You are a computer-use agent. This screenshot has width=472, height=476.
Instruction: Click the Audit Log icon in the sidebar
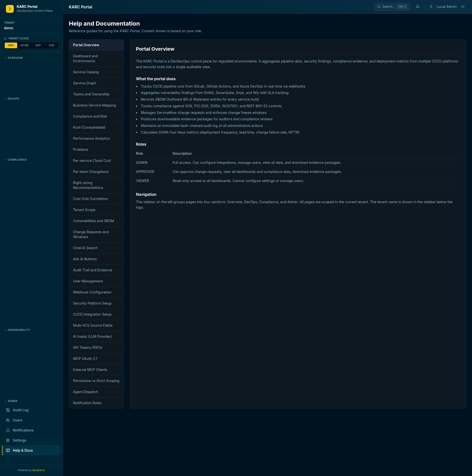tap(8, 410)
